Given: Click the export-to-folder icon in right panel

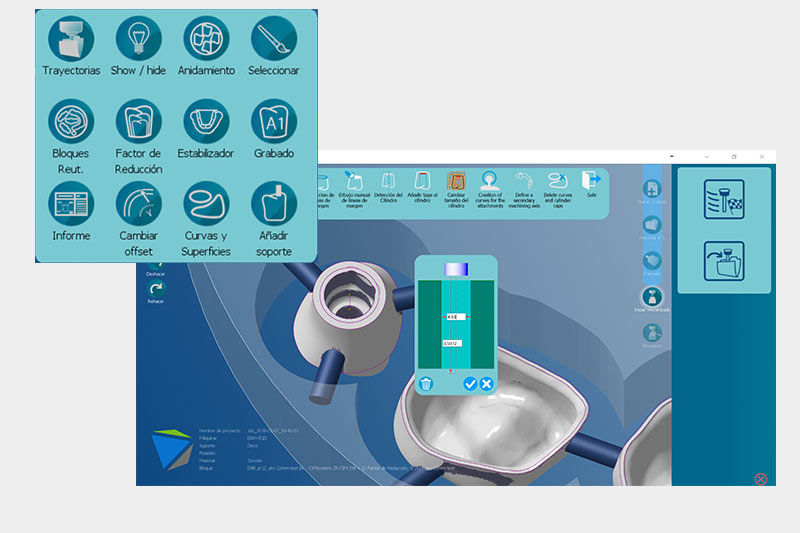Looking at the screenshot, I should pyautogui.click(x=724, y=261).
